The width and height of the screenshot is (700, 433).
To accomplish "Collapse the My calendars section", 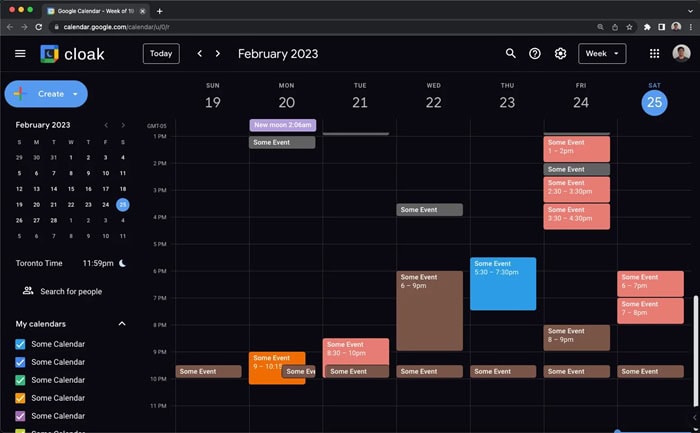I will point(122,324).
